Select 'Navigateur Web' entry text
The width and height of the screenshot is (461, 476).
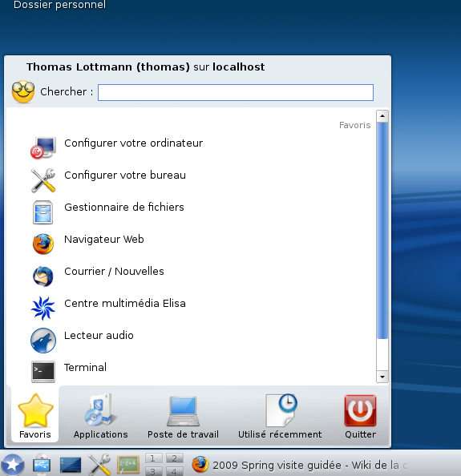[x=104, y=240]
